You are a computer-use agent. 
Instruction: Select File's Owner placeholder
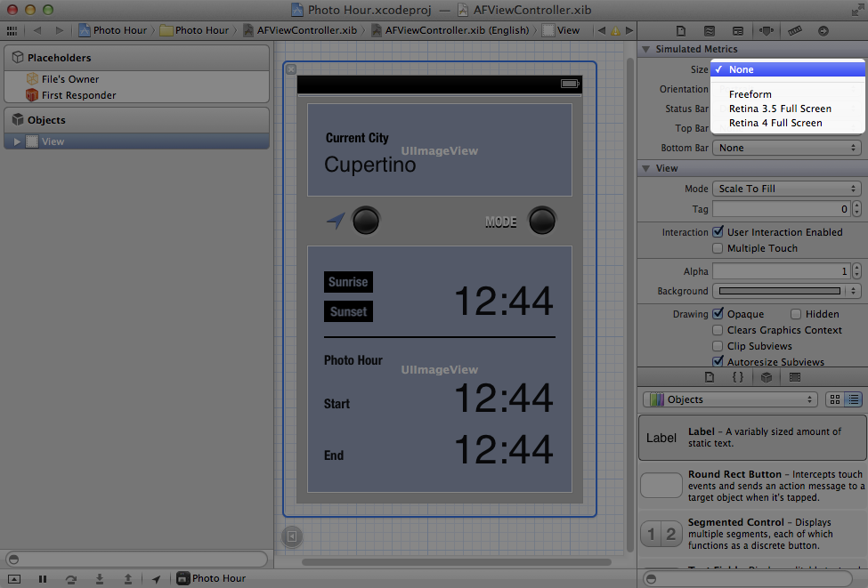[x=70, y=79]
